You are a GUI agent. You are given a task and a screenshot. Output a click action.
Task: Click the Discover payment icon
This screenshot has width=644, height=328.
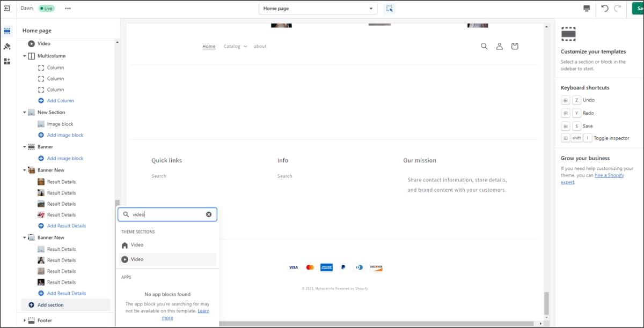[x=376, y=267]
